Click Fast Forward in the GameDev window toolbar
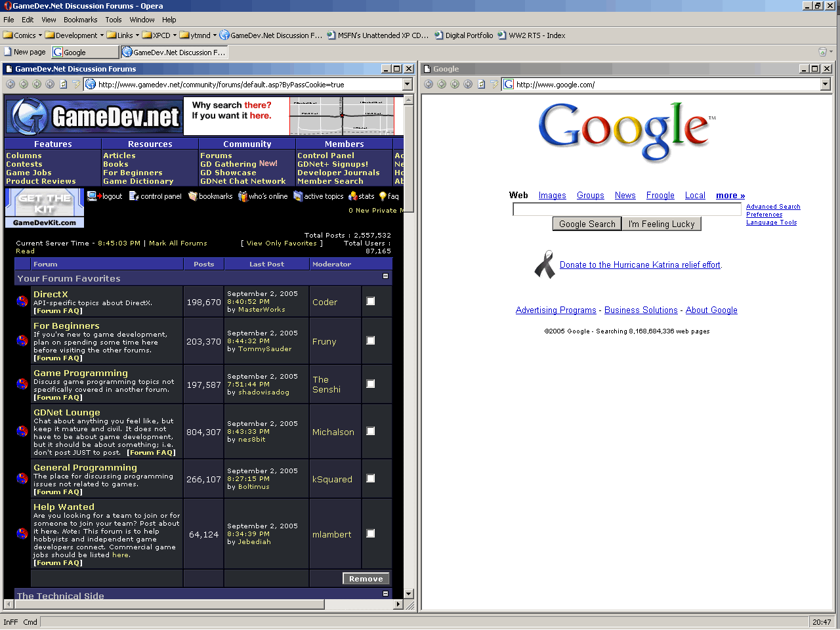 [x=50, y=84]
